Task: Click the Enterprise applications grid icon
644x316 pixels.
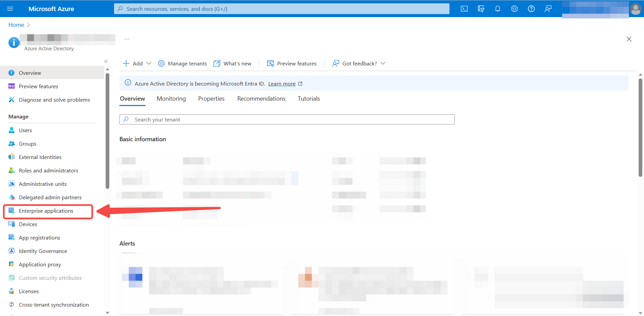Action: point(12,211)
